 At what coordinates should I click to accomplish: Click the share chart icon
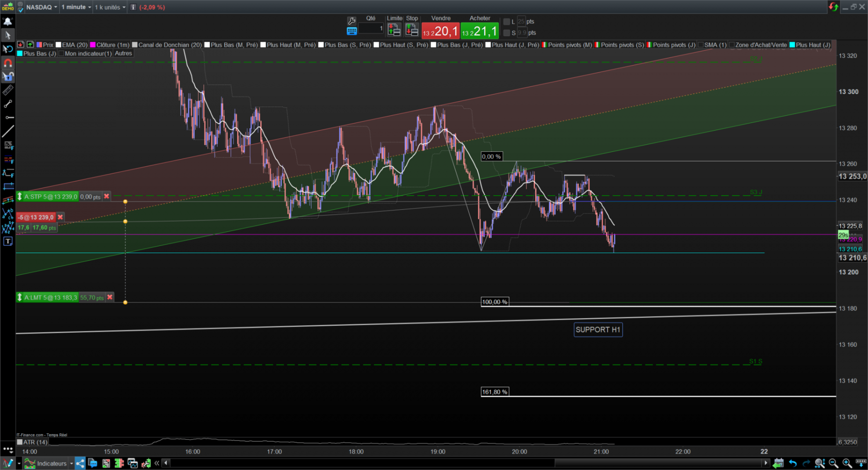pyautogui.click(x=80, y=463)
